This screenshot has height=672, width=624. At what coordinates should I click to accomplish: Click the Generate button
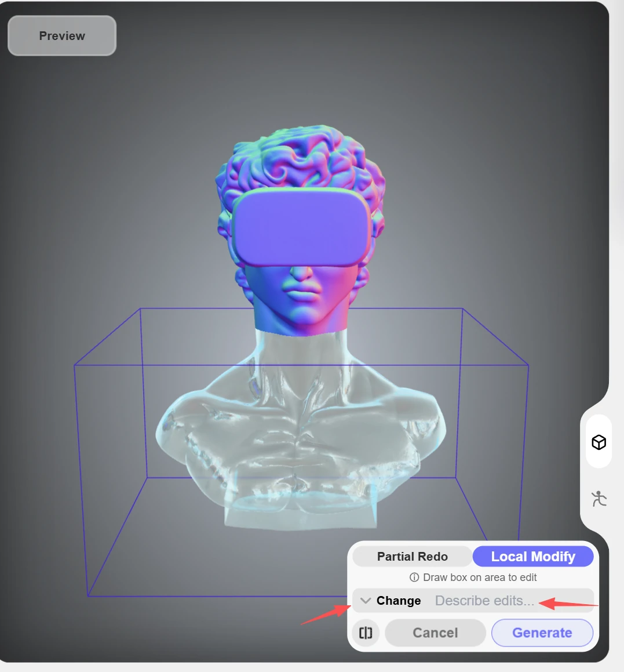click(542, 633)
